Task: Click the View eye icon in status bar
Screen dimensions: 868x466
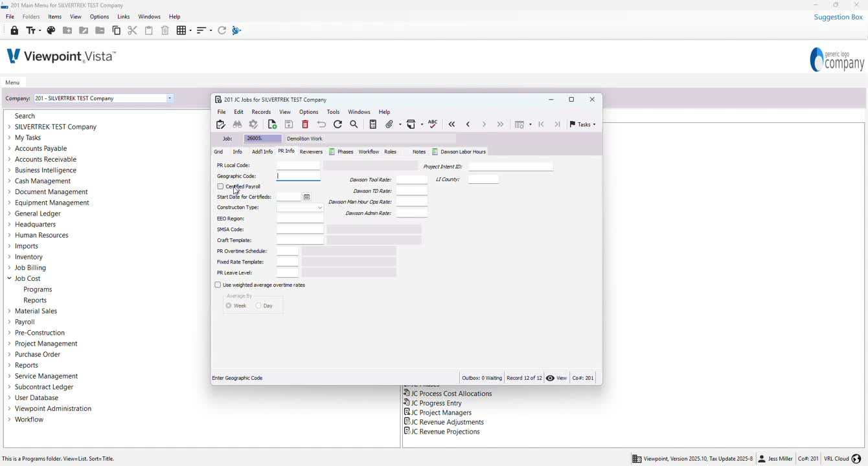Action: click(550, 378)
